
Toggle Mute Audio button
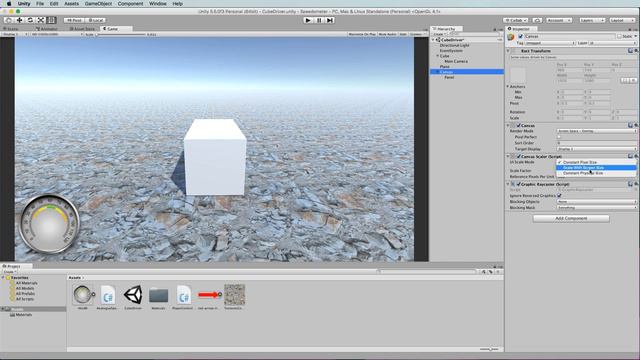tap(387, 34)
